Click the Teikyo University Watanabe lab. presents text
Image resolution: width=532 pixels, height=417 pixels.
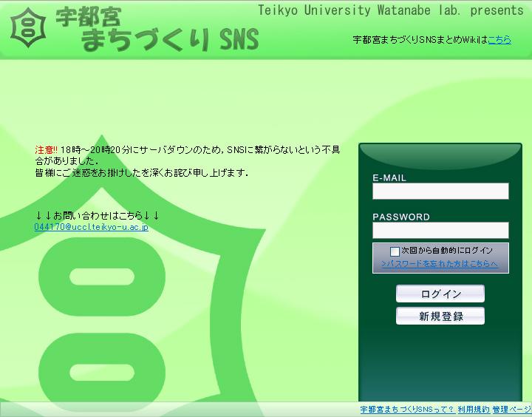coord(391,10)
